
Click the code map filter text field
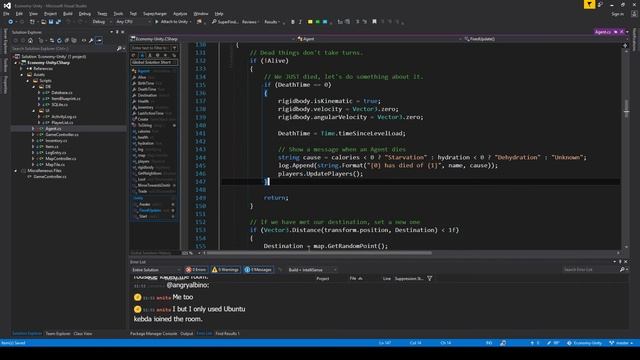(151, 48)
